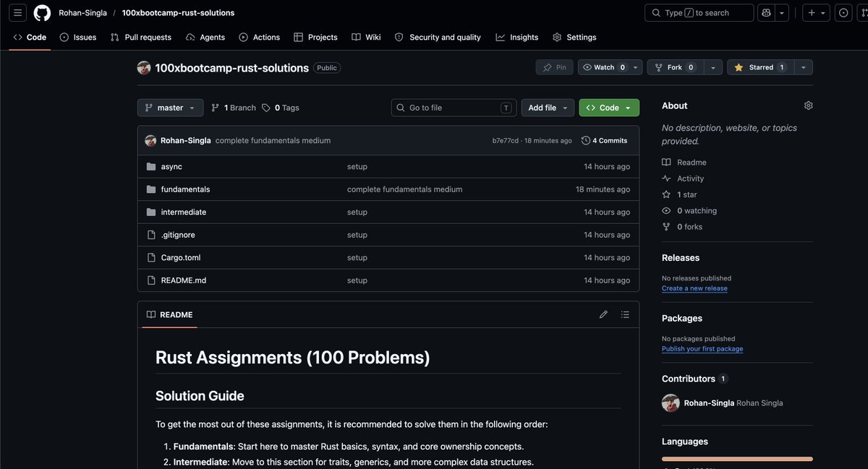Expand the Fork options dropdown arrow
Image resolution: width=868 pixels, height=469 pixels.
coord(713,67)
